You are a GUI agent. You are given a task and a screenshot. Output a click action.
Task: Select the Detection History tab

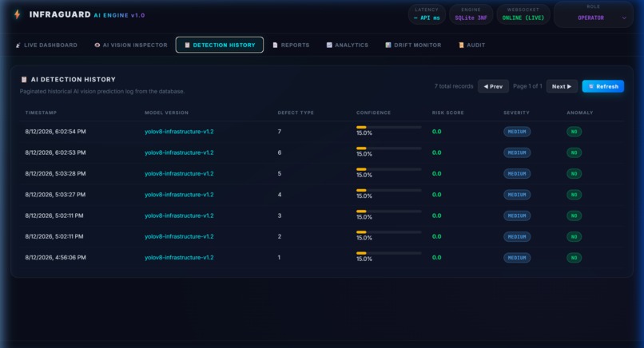click(219, 45)
